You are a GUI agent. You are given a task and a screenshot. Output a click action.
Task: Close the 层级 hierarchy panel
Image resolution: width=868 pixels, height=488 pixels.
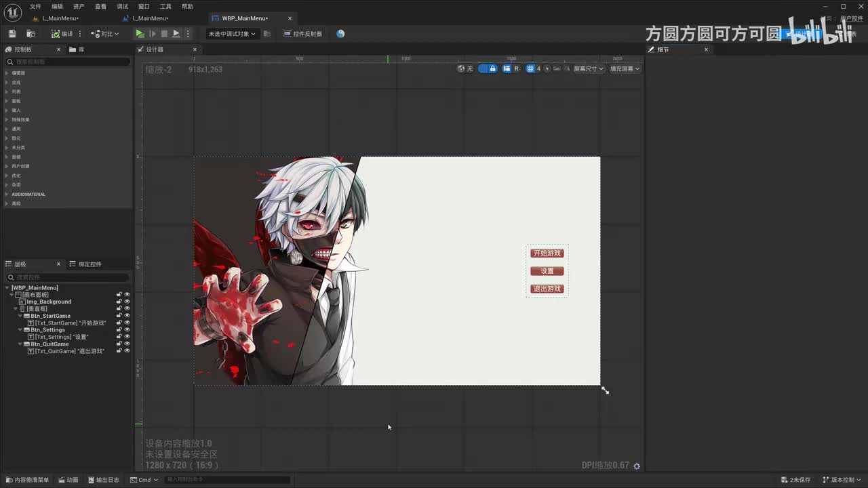(58, 264)
